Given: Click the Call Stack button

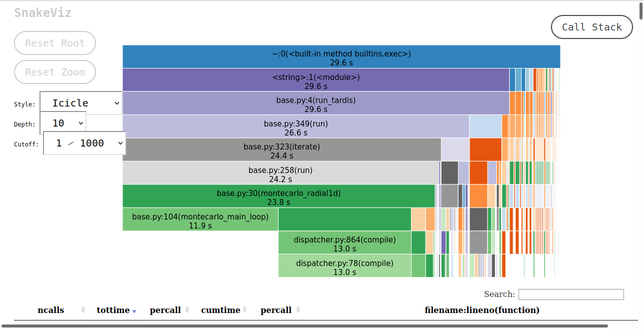Looking at the screenshot, I should (591, 27).
